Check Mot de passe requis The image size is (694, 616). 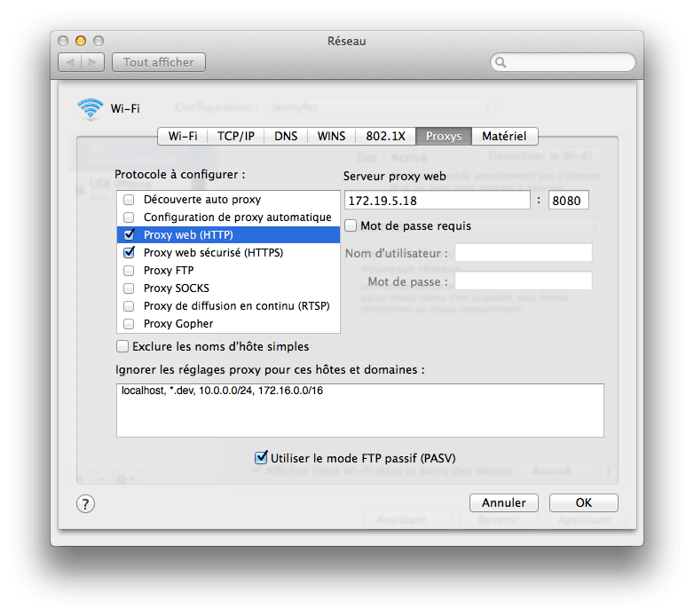[351, 225]
